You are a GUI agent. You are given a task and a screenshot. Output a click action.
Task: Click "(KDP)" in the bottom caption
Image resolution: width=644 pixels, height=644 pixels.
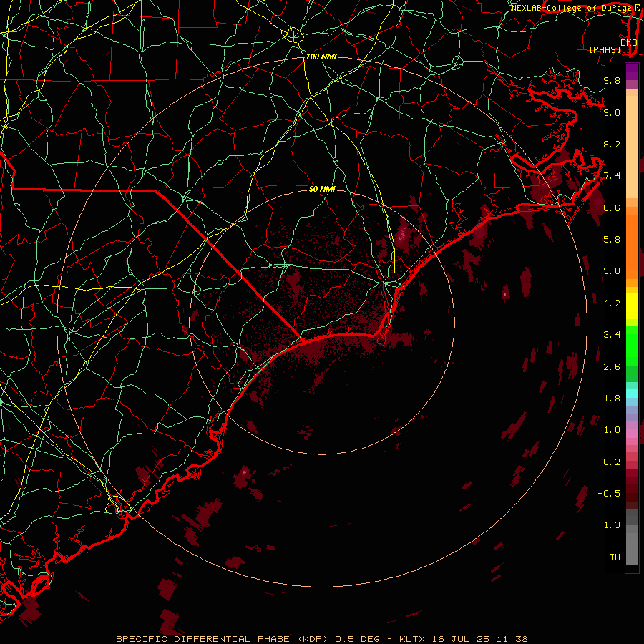(313, 639)
